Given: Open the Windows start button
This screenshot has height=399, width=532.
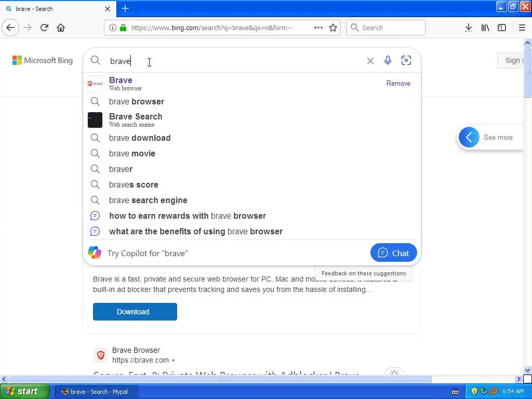Looking at the screenshot, I should click(24, 391).
